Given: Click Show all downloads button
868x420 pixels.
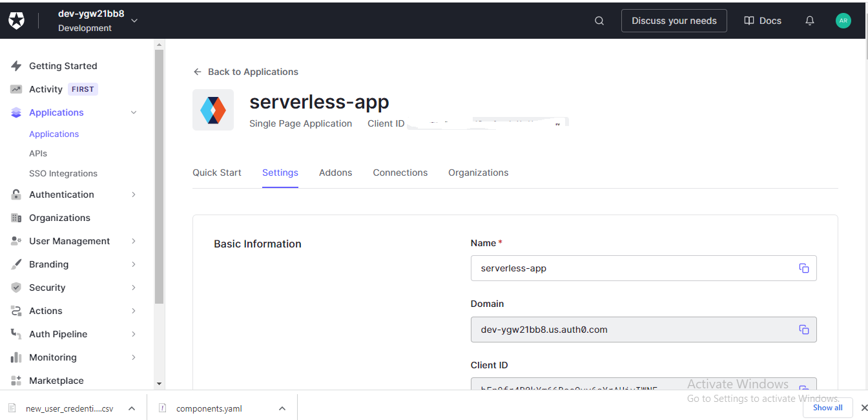Looking at the screenshot, I should tap(827, 408).
